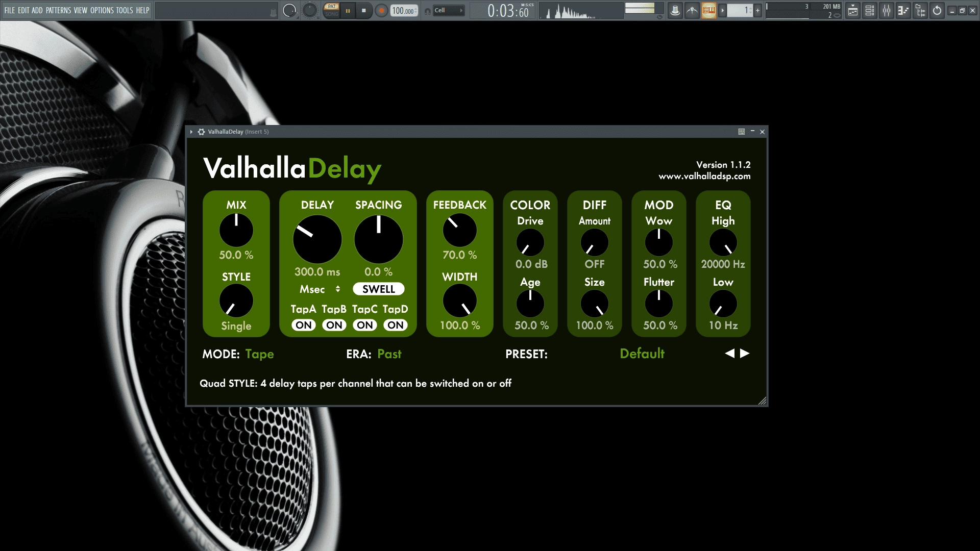Image resolution: width=980 pixels, height=551 pixels.
Task: Open the ERA Past selector
Action: tap(389, 354)
